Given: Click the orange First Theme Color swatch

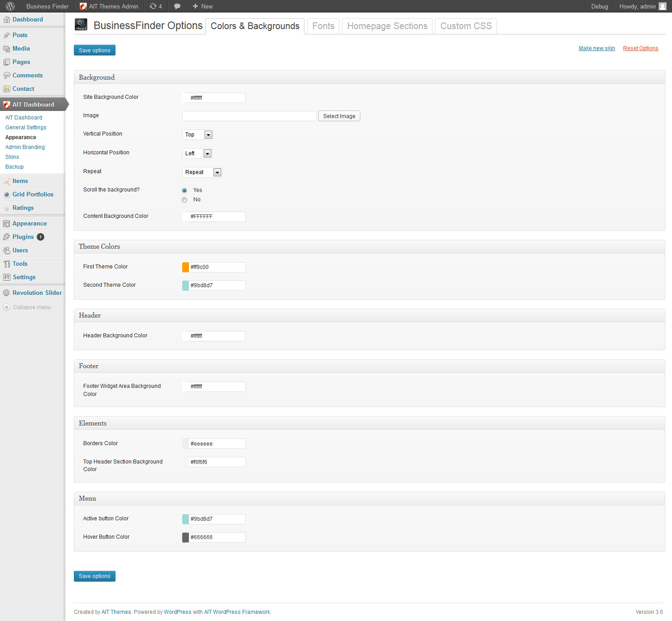Looking at the screenshot, I should 185,267.
